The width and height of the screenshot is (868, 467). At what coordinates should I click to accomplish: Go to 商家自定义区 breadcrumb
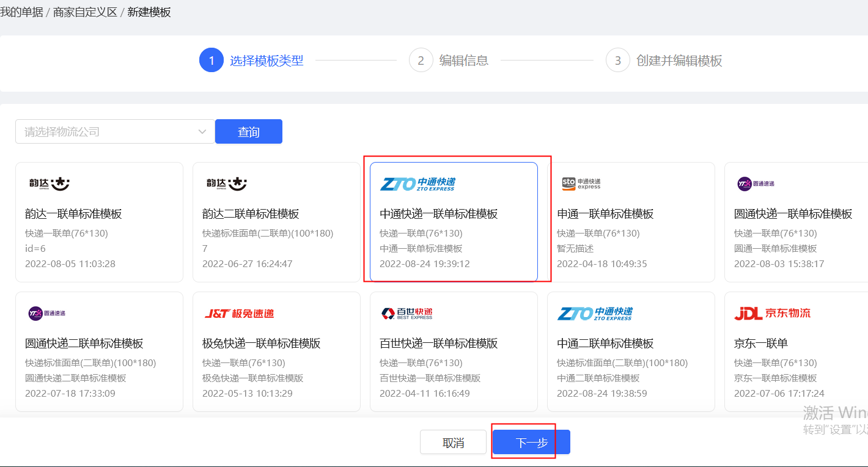pos(85,12)
